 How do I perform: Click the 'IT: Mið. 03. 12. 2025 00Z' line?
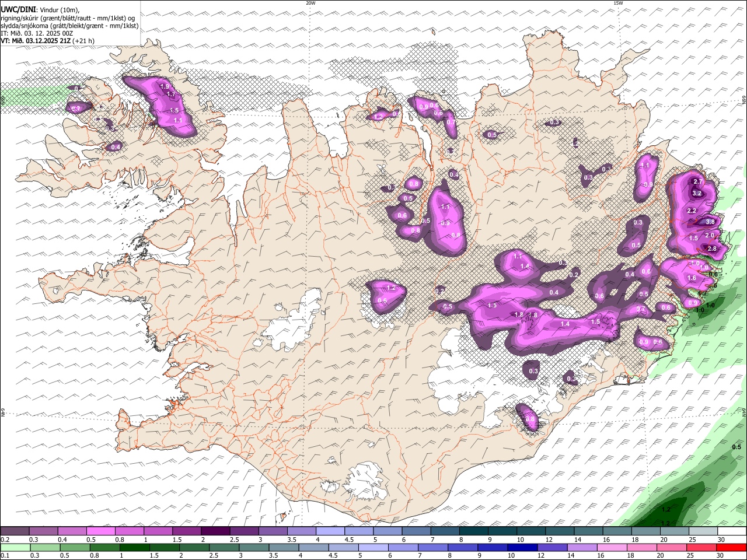37,33
